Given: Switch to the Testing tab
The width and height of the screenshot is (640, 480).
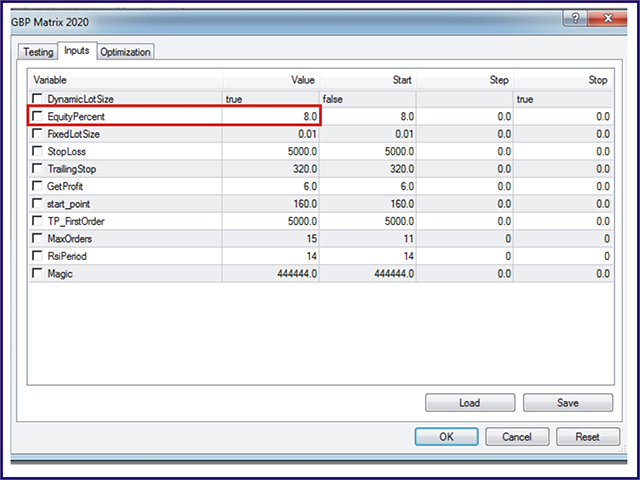Looking at the screenshot, I should tap(38, 51).
